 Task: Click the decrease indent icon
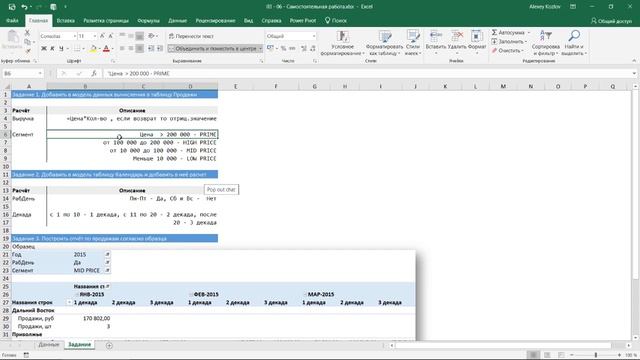click(x=151, y=49)
